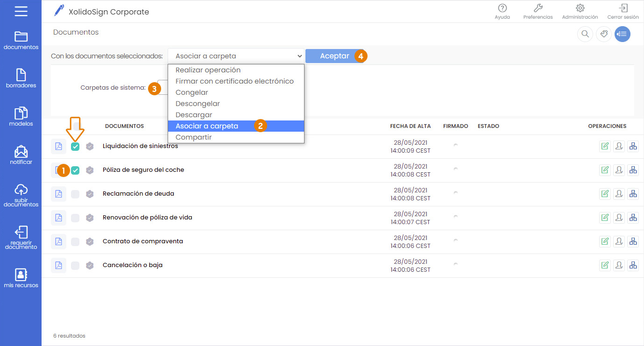644x346 pixels.
Task: Click user icon for Contrato de compraventa
Action: tap(619, 241)
